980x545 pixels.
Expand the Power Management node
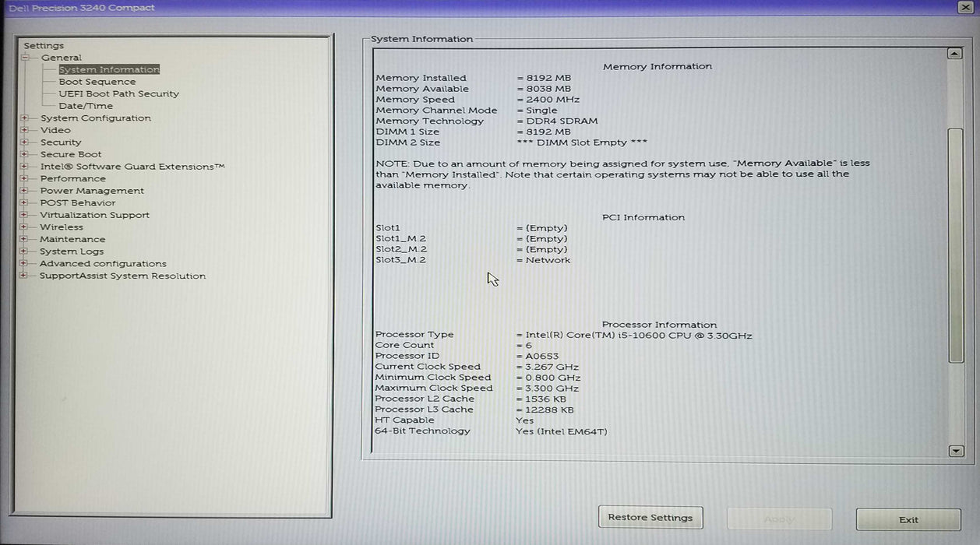[25, 191]
